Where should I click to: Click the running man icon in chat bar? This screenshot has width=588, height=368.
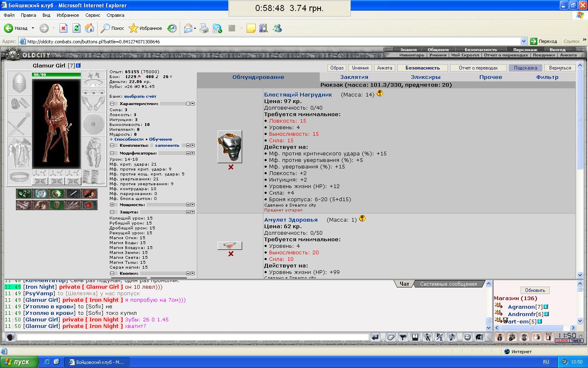point(427,337)
